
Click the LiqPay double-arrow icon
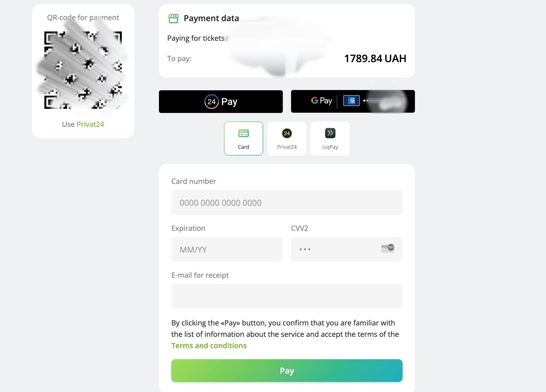(x=330, y=133)
